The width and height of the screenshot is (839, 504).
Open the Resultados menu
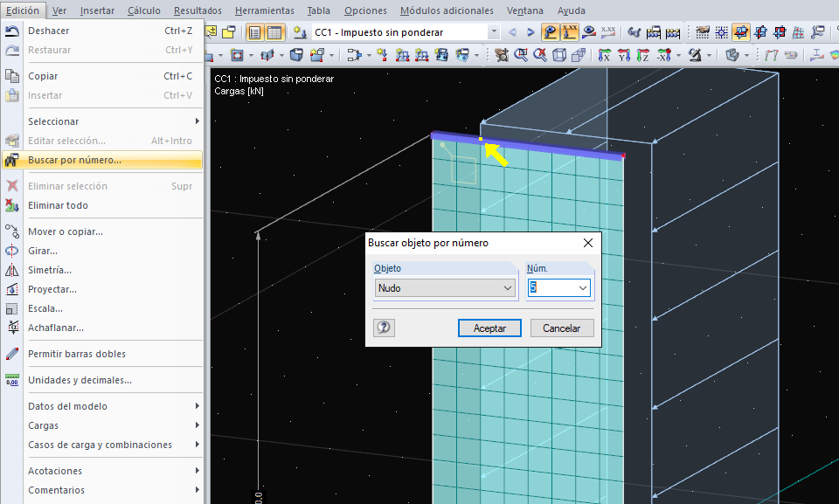198,10
